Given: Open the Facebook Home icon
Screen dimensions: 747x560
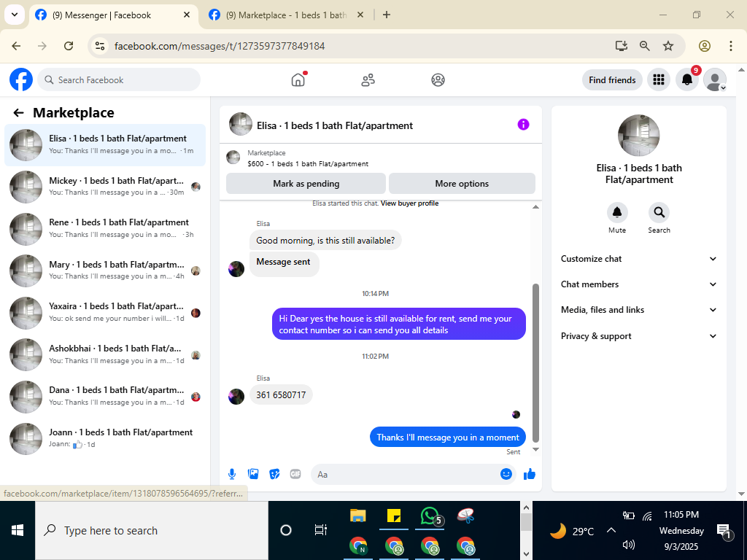Looking at the screenshot, I should coord(298,79).
